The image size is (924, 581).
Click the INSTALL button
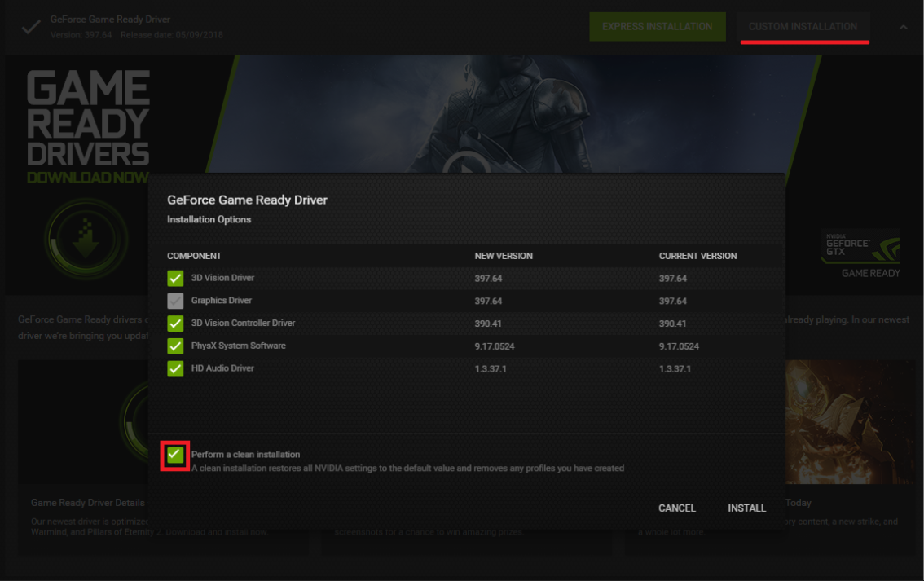pos(746,508)
